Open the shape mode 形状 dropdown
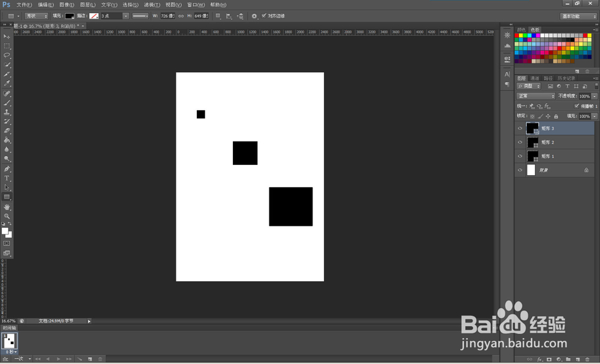The height and width of the screenshot is (364, 600). point(36,16)
